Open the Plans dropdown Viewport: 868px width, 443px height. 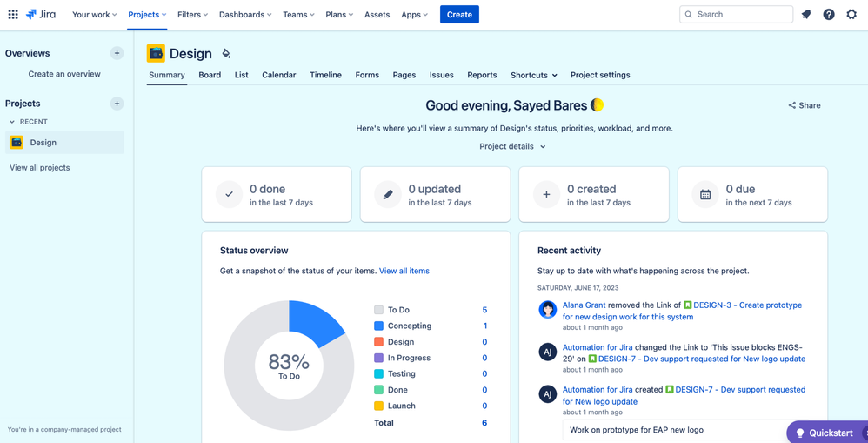339,15
